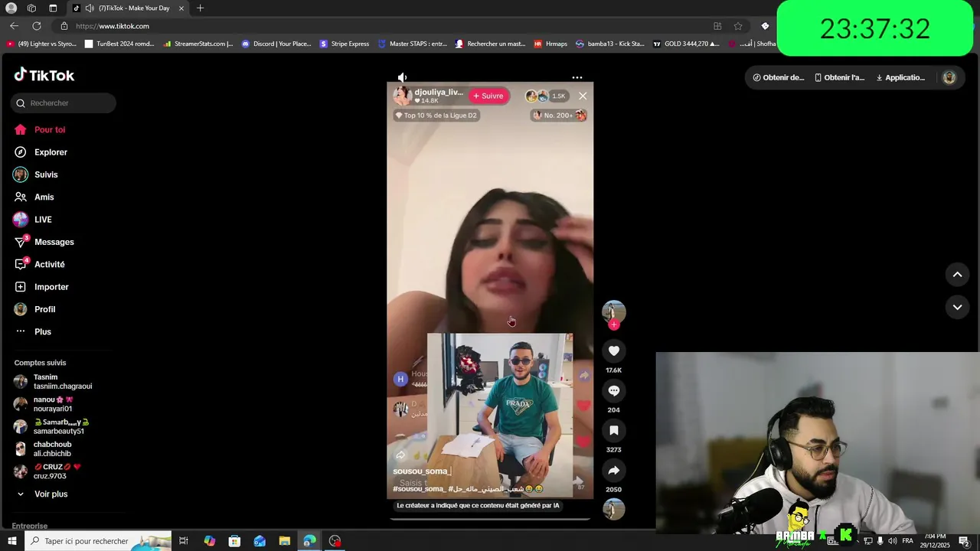The image size is (980, 551).
Task: Open the comments with 204 count
Action: (613, 390)
